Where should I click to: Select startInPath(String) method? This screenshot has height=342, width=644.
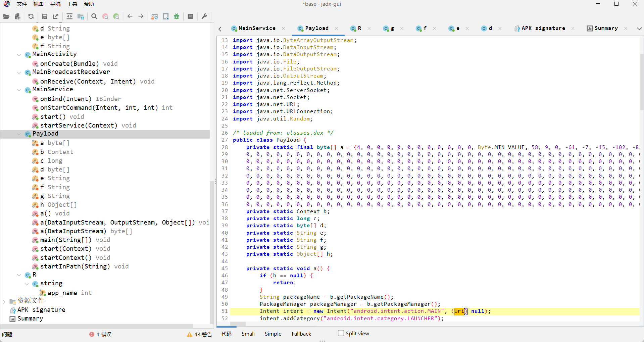[80, 266]
